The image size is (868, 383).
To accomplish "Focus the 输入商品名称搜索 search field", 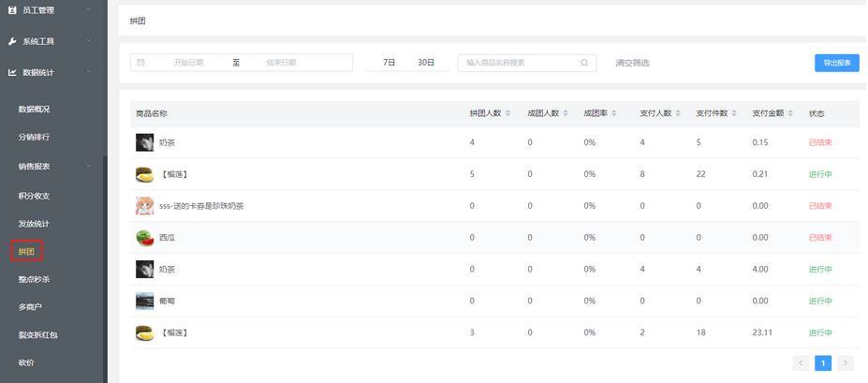I will coord(520,63).
